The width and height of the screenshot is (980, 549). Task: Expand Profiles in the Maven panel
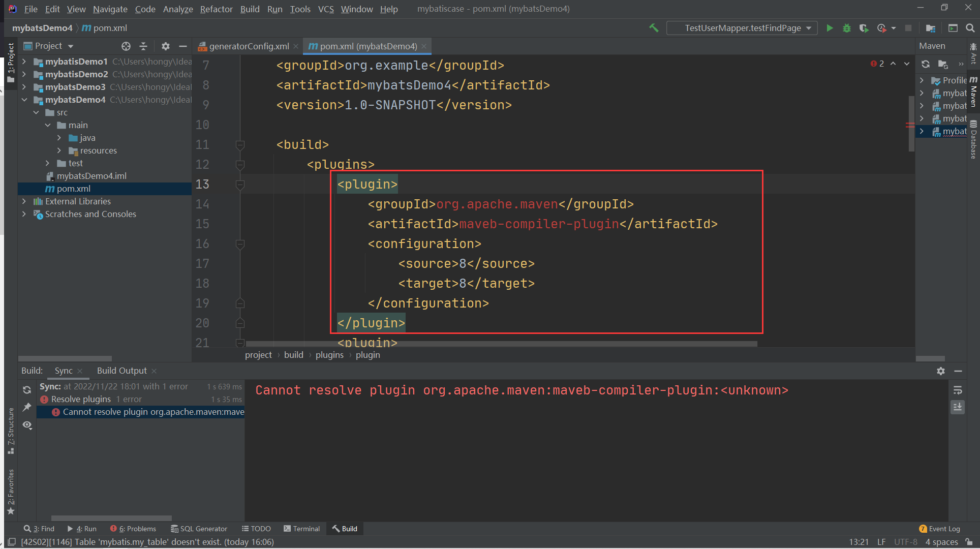tap(922, 80)
